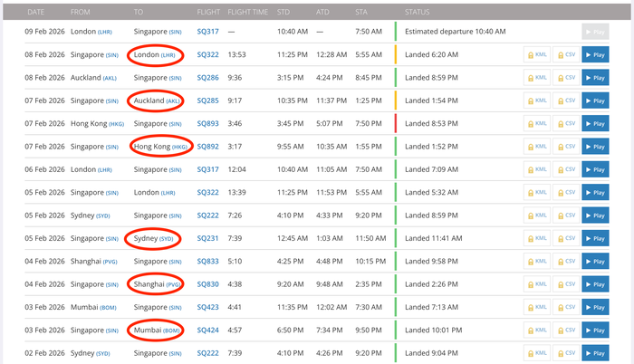Open AKL airport link in SQ286 row
This screenshot has height=364, width=634.
[110, 78]
